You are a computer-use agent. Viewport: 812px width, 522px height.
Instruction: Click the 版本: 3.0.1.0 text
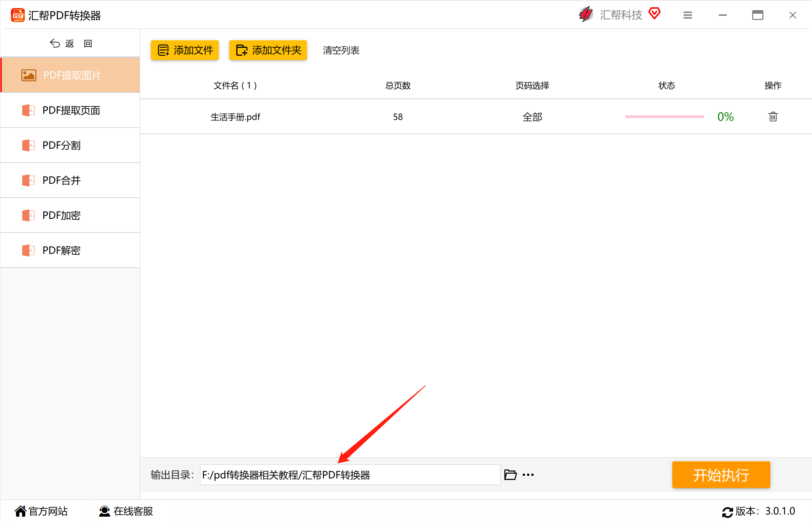click(x=765, y=511)
